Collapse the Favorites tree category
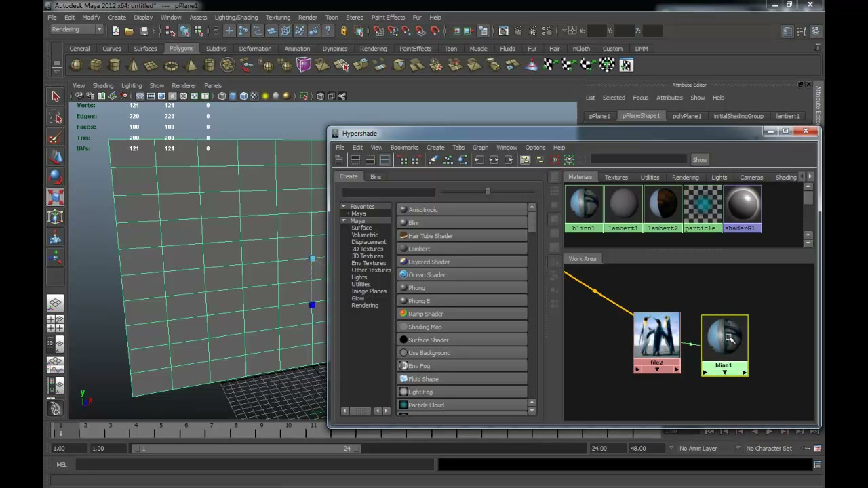The image size is (868, 488). point(344,206)
